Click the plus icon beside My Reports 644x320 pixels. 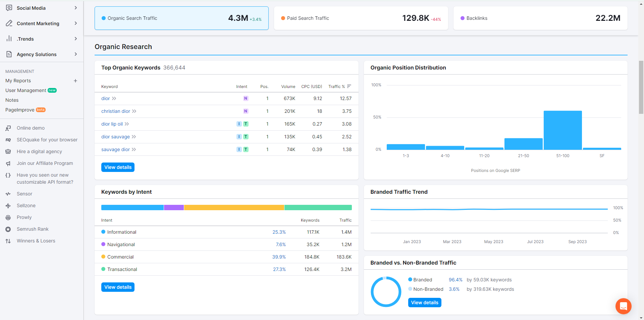coord(75,81)
